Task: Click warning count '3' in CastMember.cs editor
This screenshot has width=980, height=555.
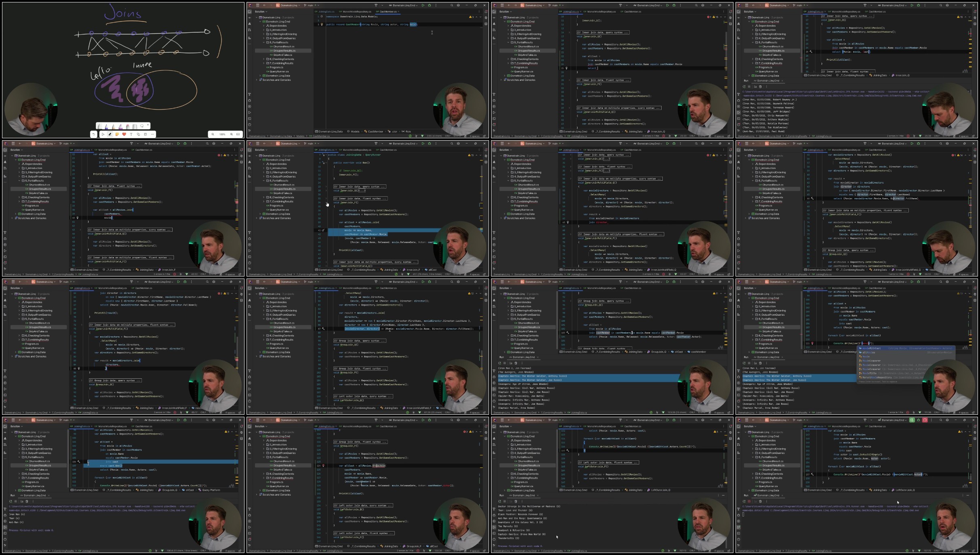Action: coord(472,17)
